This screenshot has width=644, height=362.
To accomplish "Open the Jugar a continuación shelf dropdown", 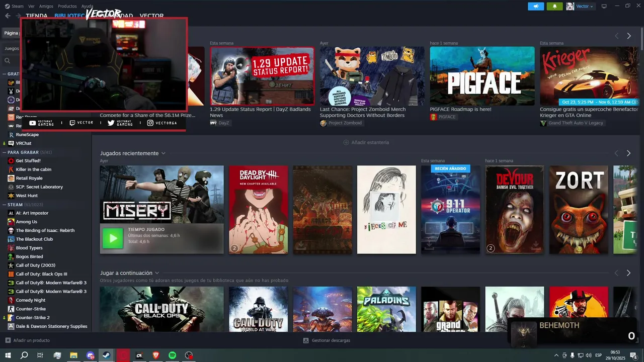I will coord(157,273).
